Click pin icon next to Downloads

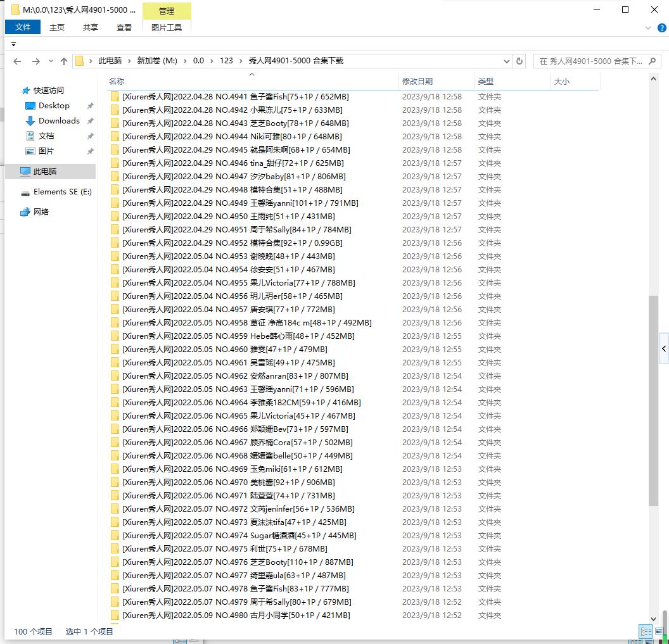(x=90, y=121)
